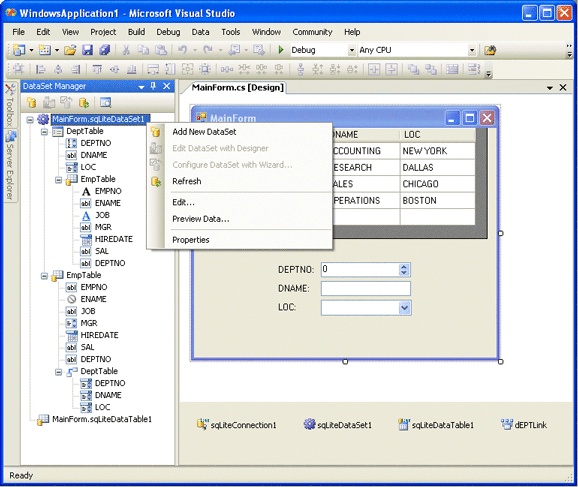The width and height of the screenshot is (578, 487).
Task: Select the sqLiteConnection1 component in the tray
Action: pyautogui.click(x=237, y=425)
